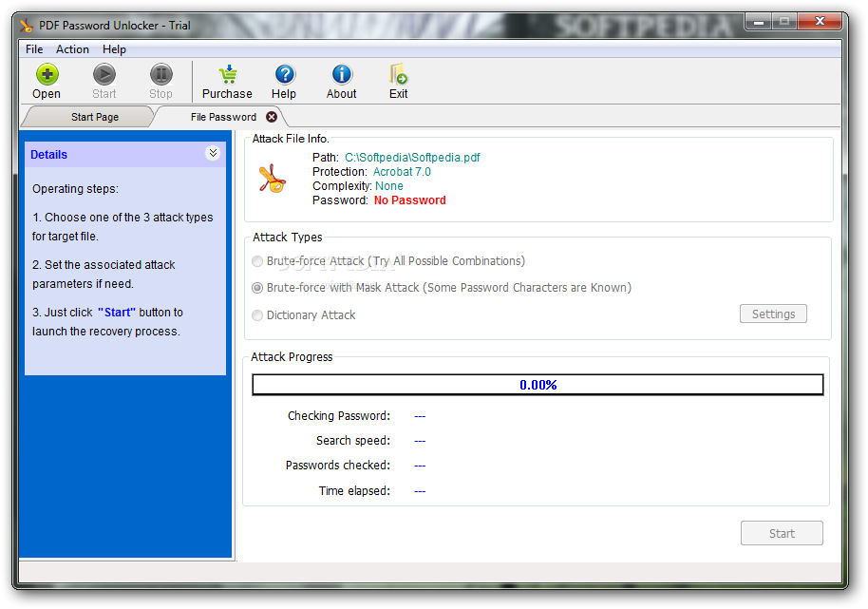Open the File menu

coord(34,49)
